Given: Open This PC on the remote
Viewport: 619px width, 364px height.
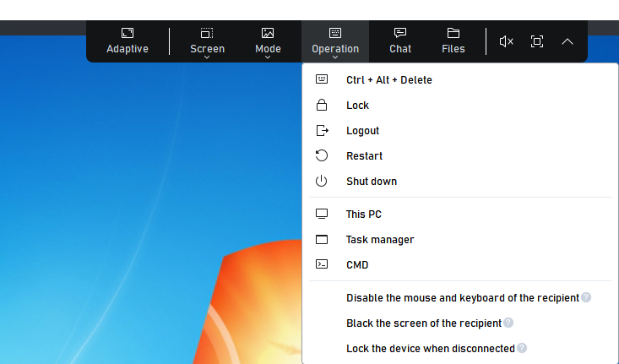Looking at the screenshot, I should click(363, 215).
